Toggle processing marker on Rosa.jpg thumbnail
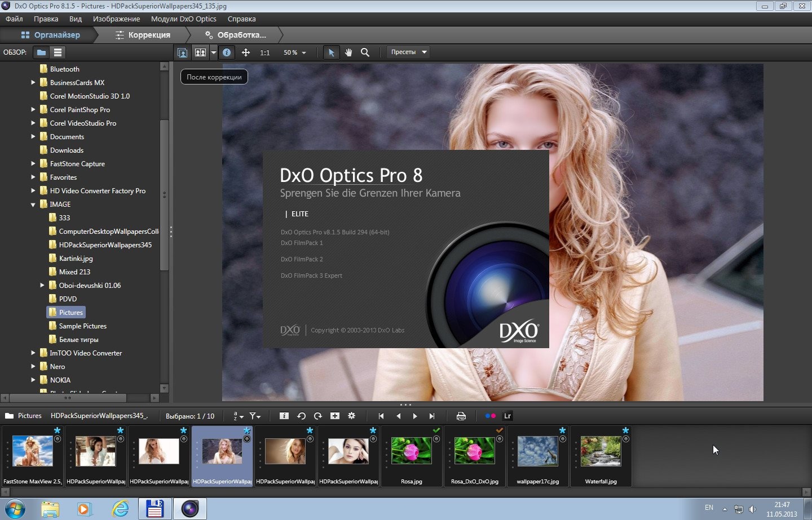This screenshot has width=812, height=520. (x=436, y=439)
